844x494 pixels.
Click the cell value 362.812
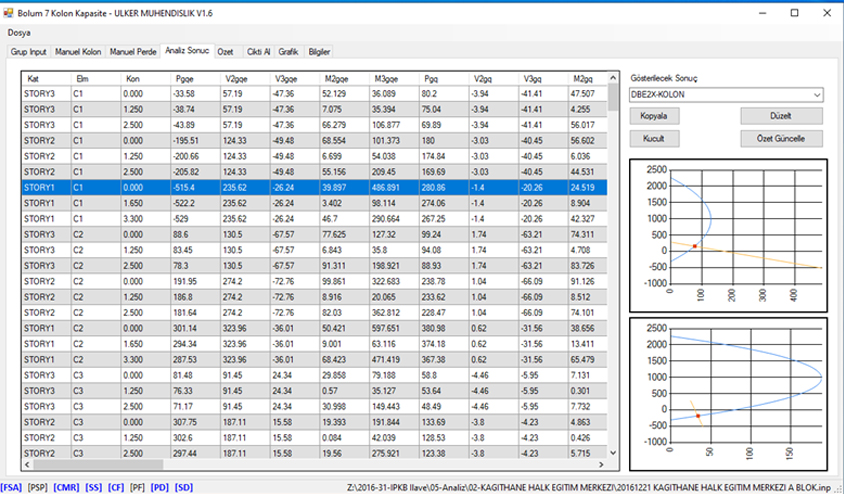394,313
